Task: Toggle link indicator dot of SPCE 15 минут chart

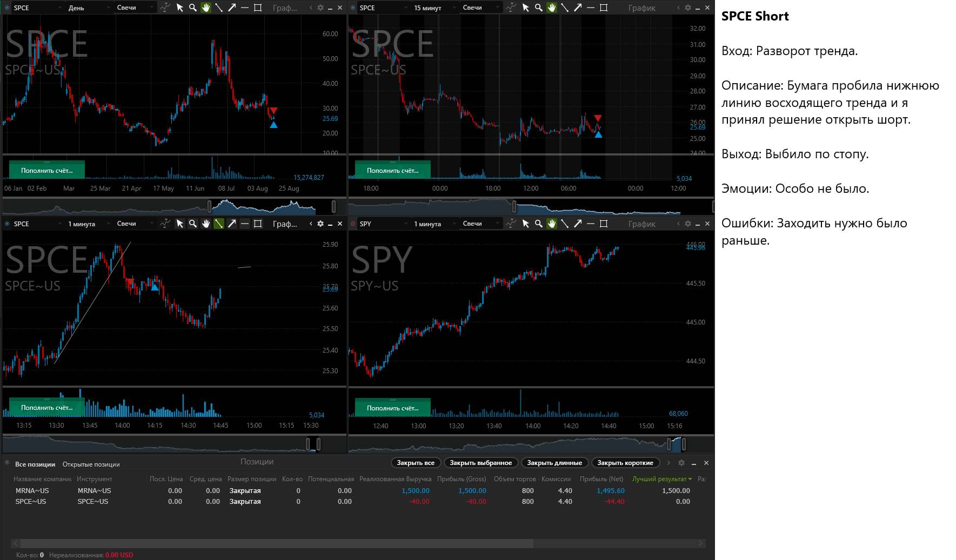Action: (353, 8)
